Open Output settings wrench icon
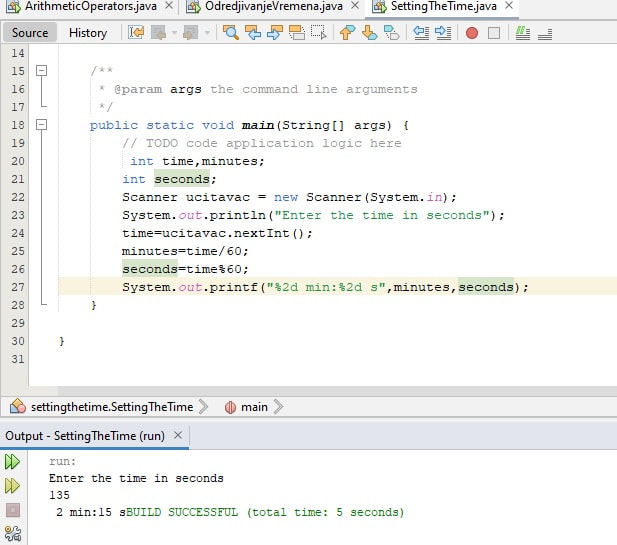Viewport: 617px width, 545px height. 13,534
